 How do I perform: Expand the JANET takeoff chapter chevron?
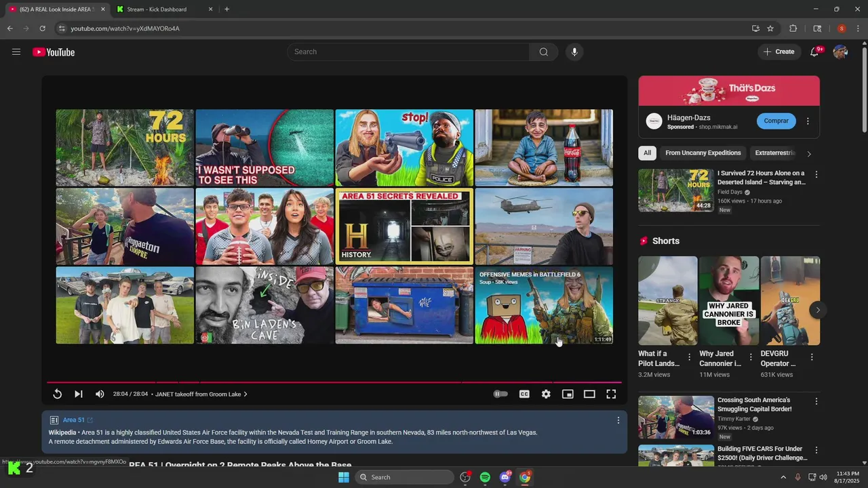[245, 394]
